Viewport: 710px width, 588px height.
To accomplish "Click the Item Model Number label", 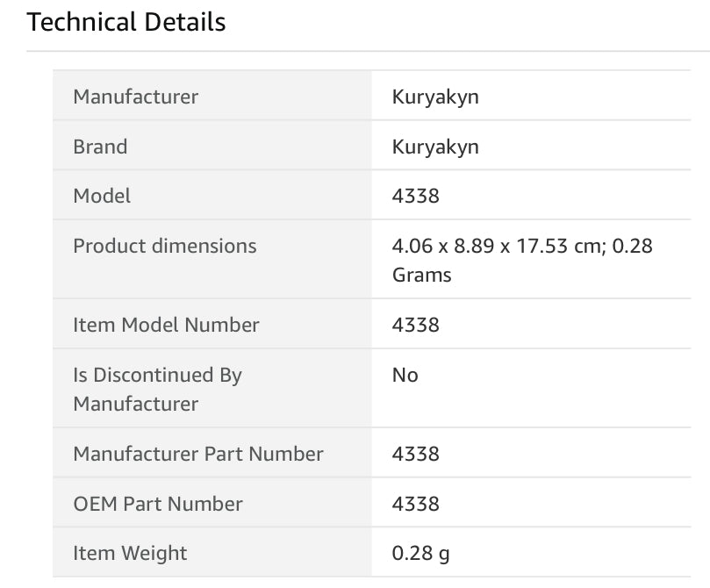I will pos(166,325).
